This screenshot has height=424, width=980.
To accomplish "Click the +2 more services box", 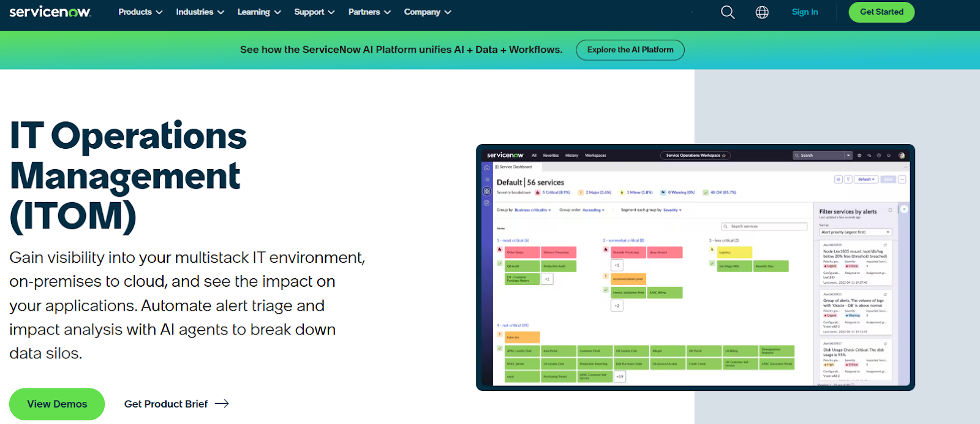I will point(617,306).
